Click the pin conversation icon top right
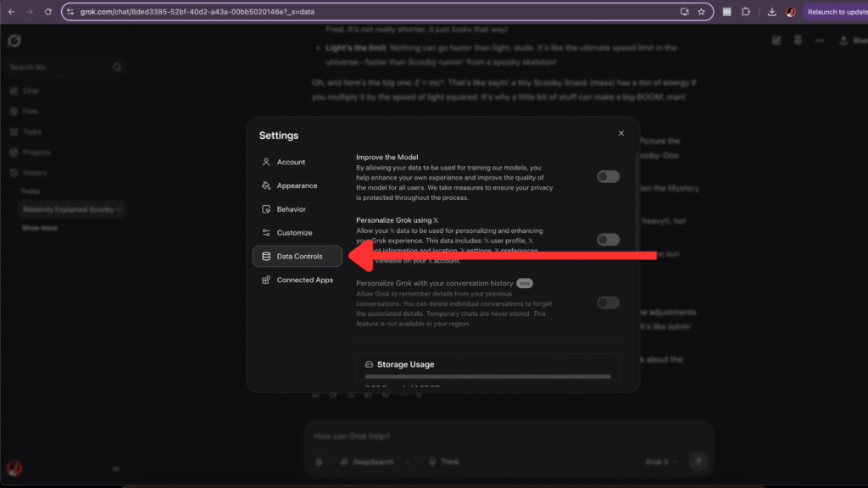Image resolution: width=868 pixels, height=488 pixels. tap(798, 41)
